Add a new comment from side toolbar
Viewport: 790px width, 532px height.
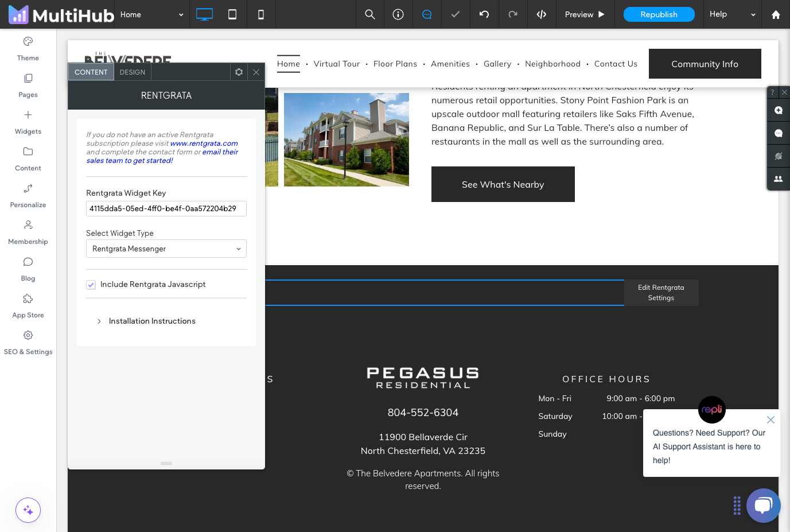click(779, 110)
